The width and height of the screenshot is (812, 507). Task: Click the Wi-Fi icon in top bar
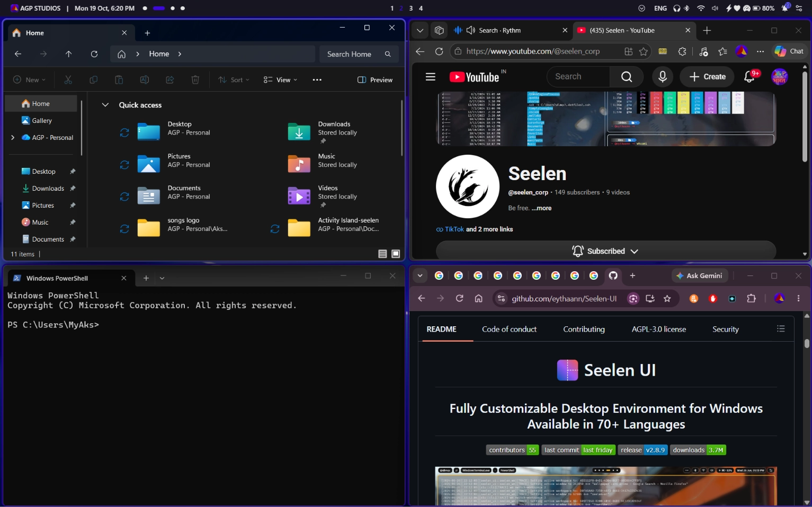coord(701,8)
